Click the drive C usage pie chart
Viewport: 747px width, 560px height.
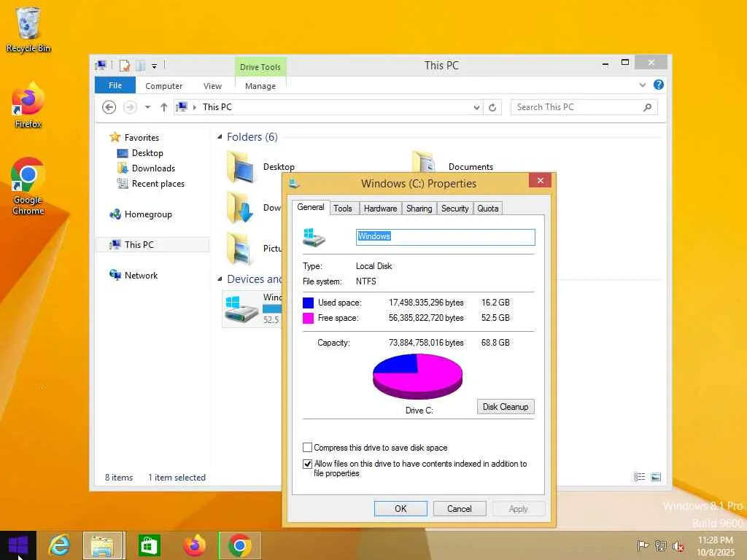(417, 376)
